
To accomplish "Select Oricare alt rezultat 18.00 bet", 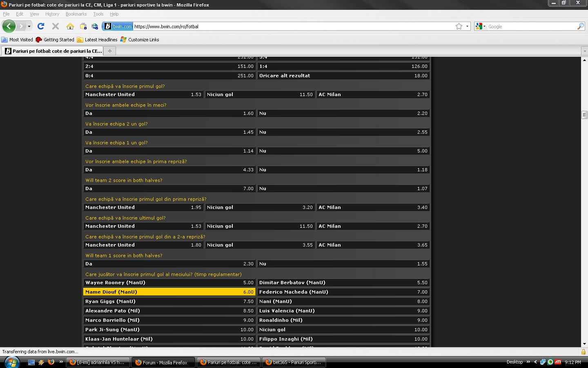I will (x=343, y=76).
